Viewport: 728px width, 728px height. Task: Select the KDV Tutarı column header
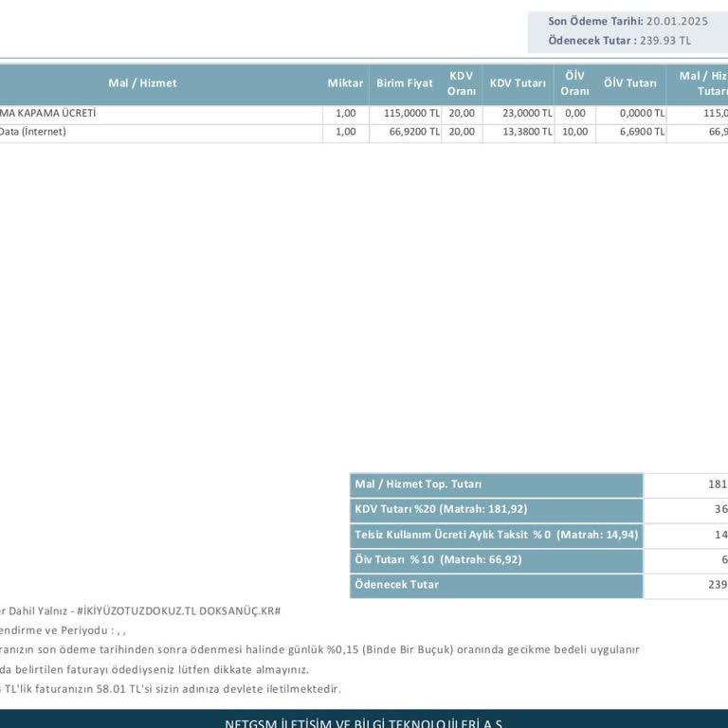coord(518,83)
